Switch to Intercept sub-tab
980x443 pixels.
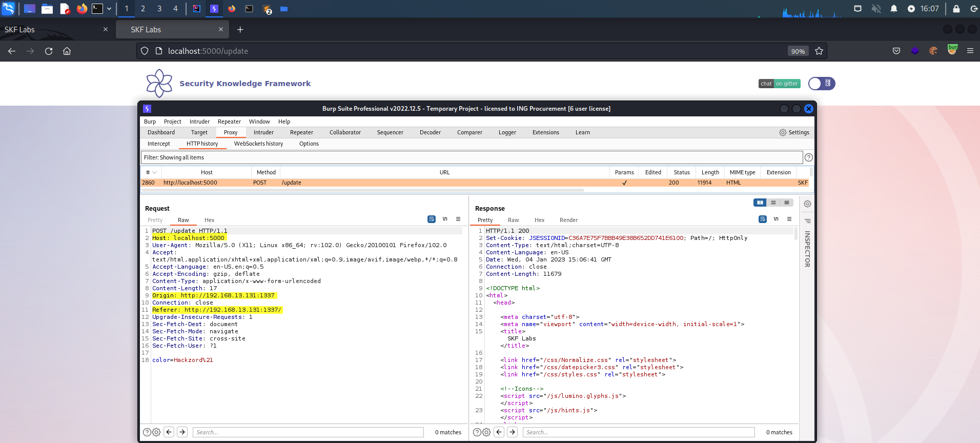(159, 144)
